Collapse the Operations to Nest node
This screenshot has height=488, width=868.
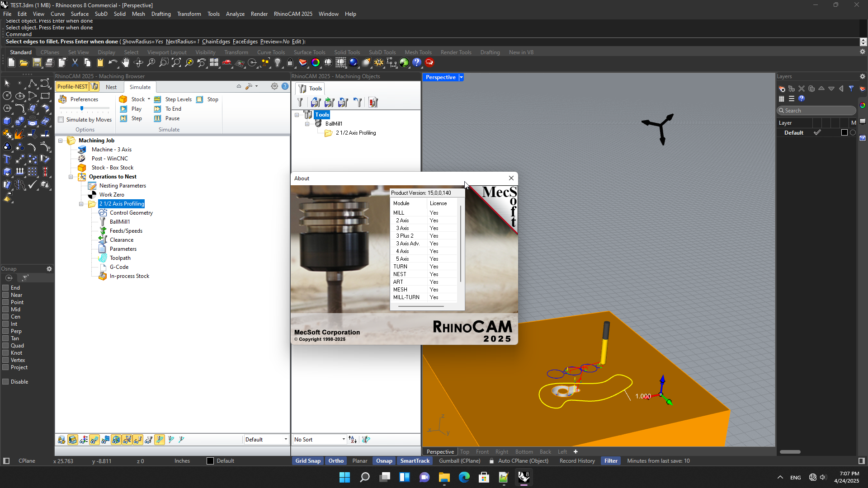pos(71,177)
